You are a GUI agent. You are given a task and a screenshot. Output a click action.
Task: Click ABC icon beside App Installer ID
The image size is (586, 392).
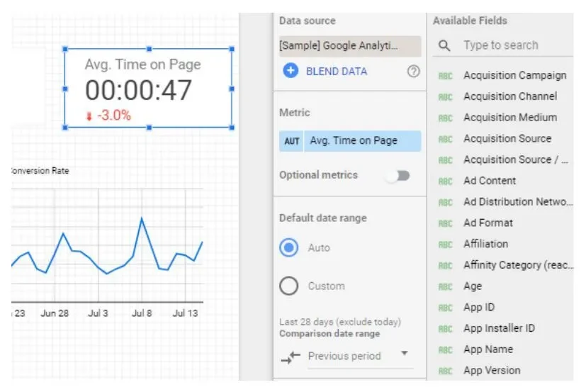pos(445,329)
